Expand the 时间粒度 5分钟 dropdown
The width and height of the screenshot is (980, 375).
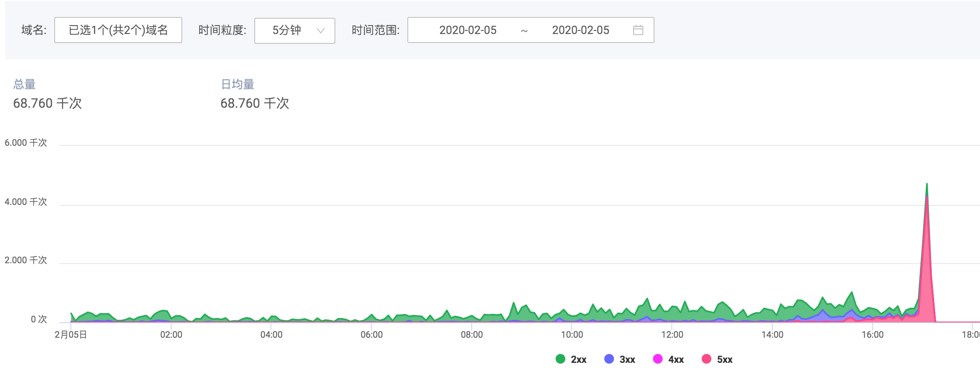294,30
